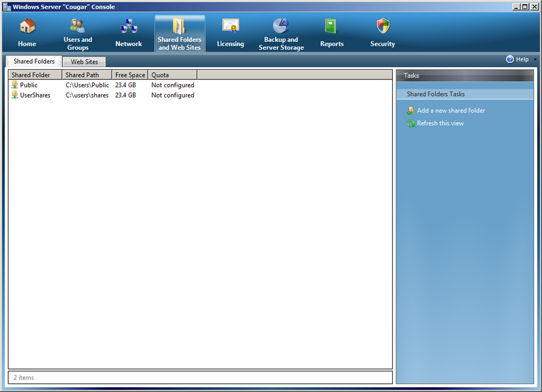Sort by Quota column header
Viewport: 542px width, 392px height.
173,75
